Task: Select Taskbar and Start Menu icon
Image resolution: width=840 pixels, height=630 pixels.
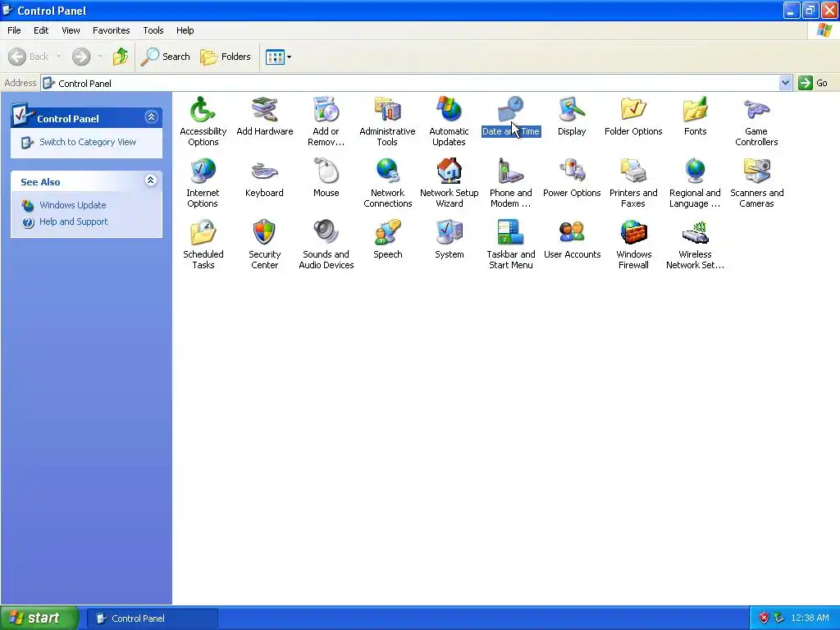Action: click(x=510, y=233)
